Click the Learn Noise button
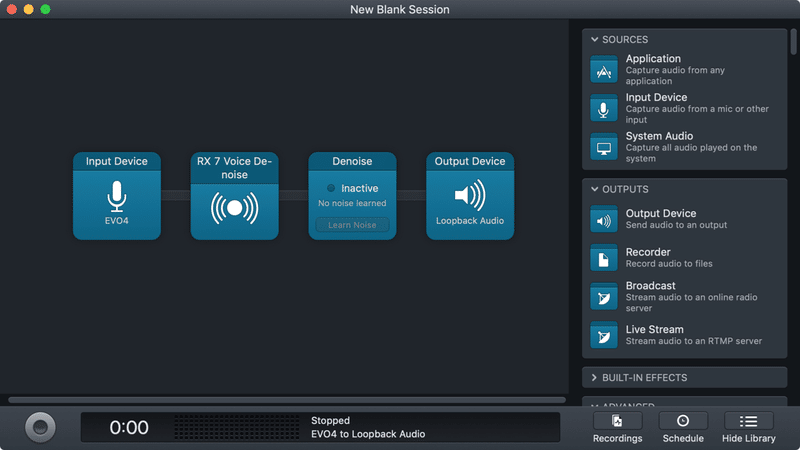Image resolution: width=800 pixels, height=450 pixels. (352, 225)
